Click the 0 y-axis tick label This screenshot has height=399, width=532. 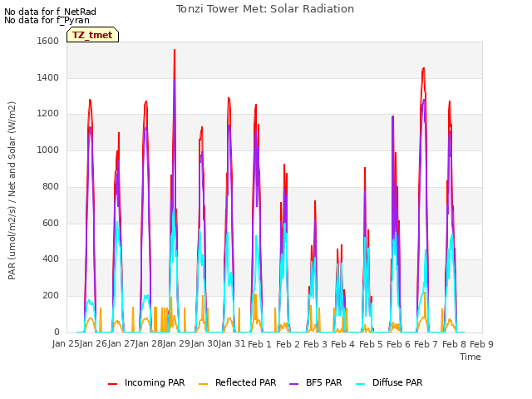pyautogui.click(x=57, y=332)
